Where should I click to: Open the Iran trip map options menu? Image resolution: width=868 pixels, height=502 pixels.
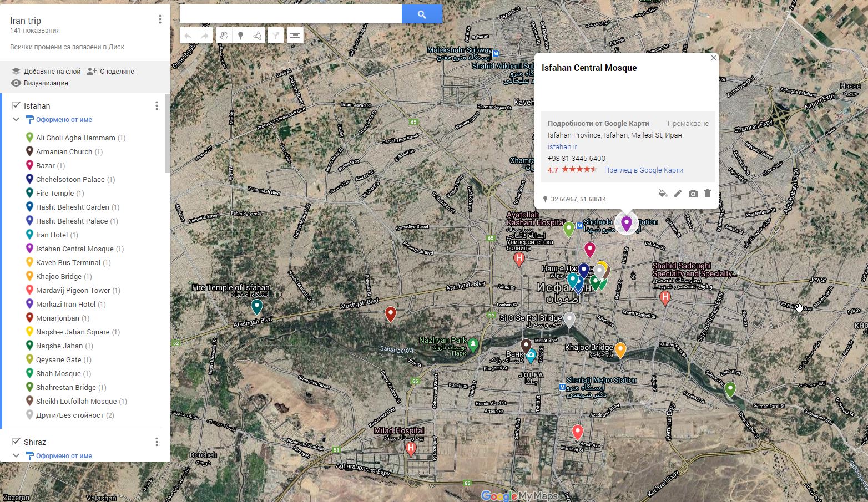tap(160, 19)
